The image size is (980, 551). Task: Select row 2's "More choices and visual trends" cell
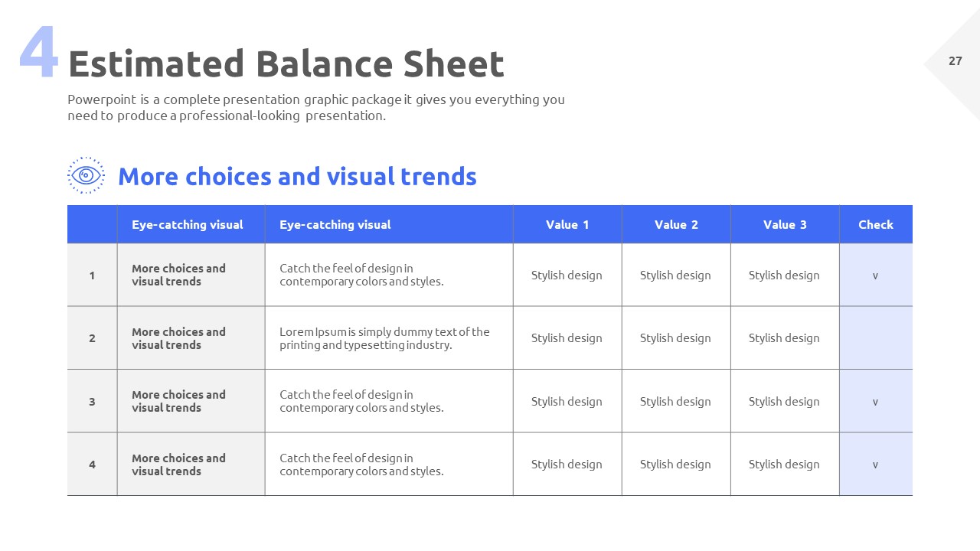[178, 338]
